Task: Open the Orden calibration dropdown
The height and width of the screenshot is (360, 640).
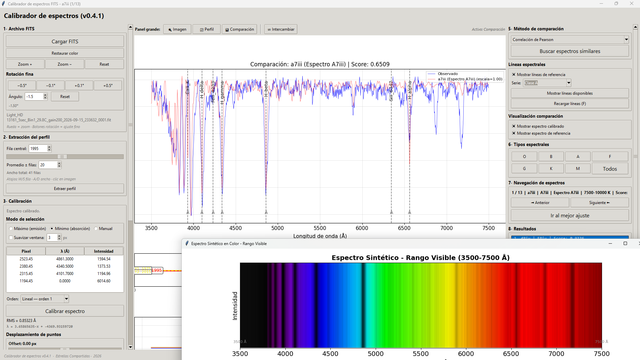Action: click(x=44, y=299)
